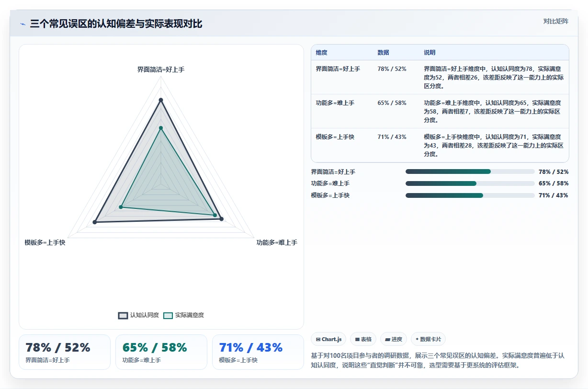588x389 pixels.
Task: Open the 78% / 52% data card
Action: point(65,352)
